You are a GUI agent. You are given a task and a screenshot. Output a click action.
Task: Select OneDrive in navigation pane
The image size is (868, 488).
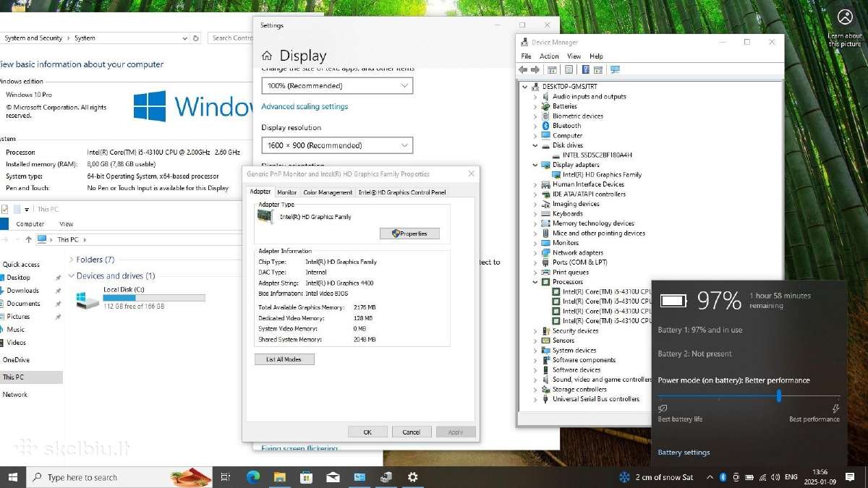[16, 360]
